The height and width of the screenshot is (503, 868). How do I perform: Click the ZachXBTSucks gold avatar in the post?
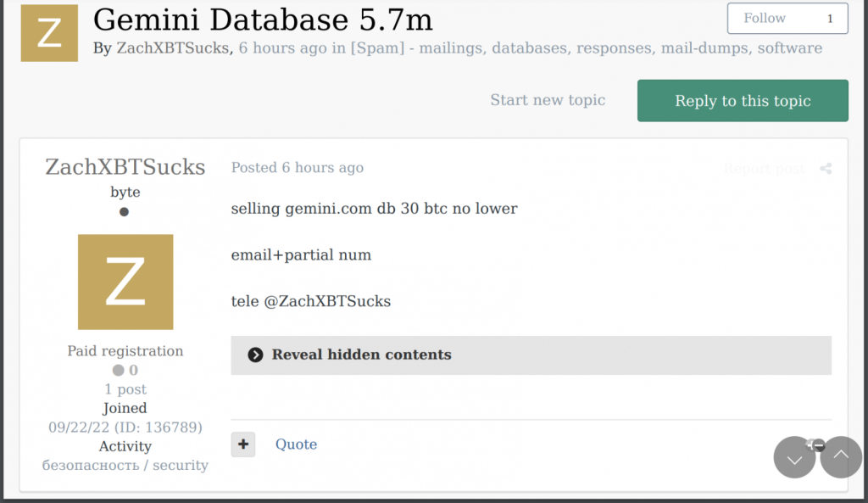tap(125, 282)
